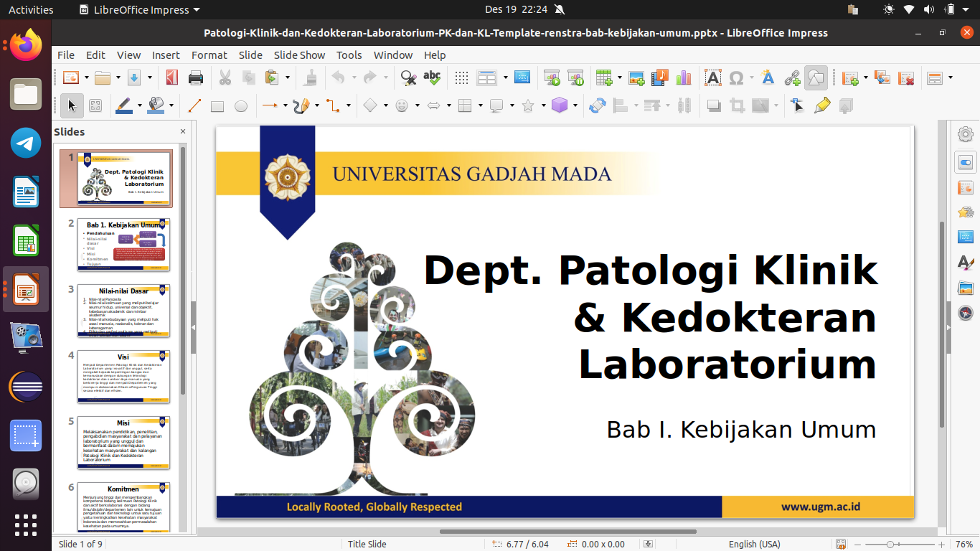Select slide 4 thumbnail Visi
The height and width of the screenshot is (551, 980).
click(123, 376)
